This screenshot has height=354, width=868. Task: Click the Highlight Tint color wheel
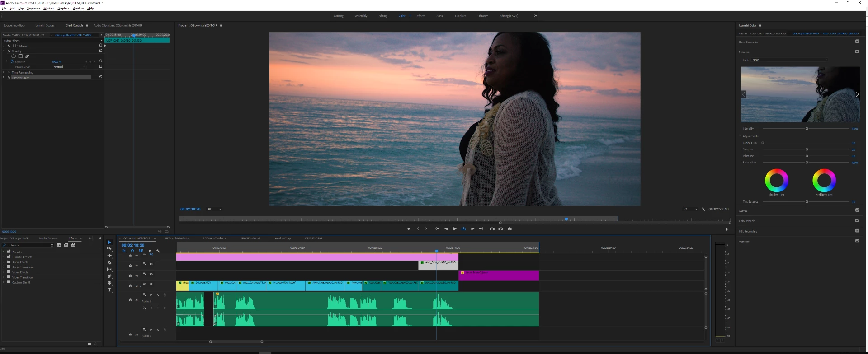point(824,180)
